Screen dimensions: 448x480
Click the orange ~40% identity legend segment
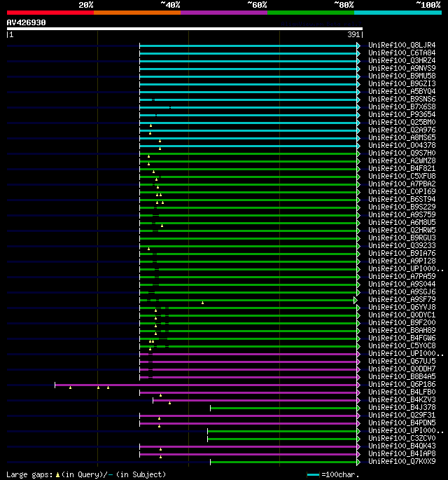pos(137,13)
